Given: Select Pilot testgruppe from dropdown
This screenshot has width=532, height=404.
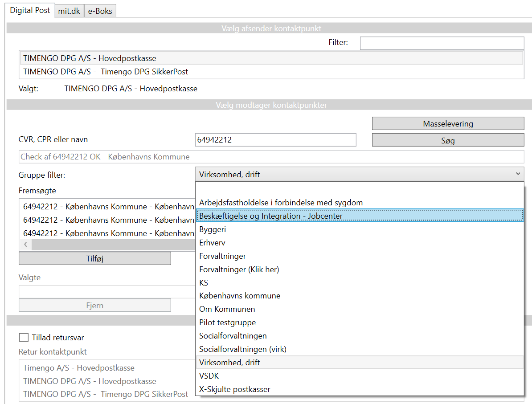Looking at the screenshot, I should pyautogui.click(x=227, y=322).
